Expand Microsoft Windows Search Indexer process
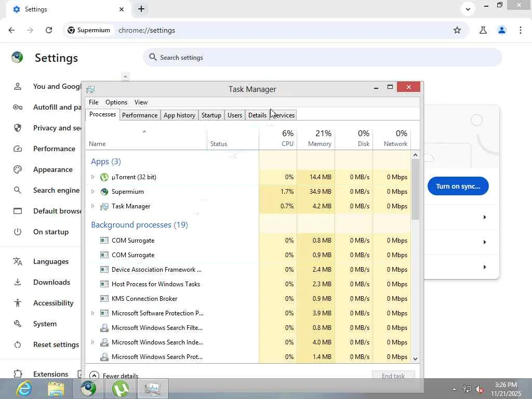 click(92, 342)
